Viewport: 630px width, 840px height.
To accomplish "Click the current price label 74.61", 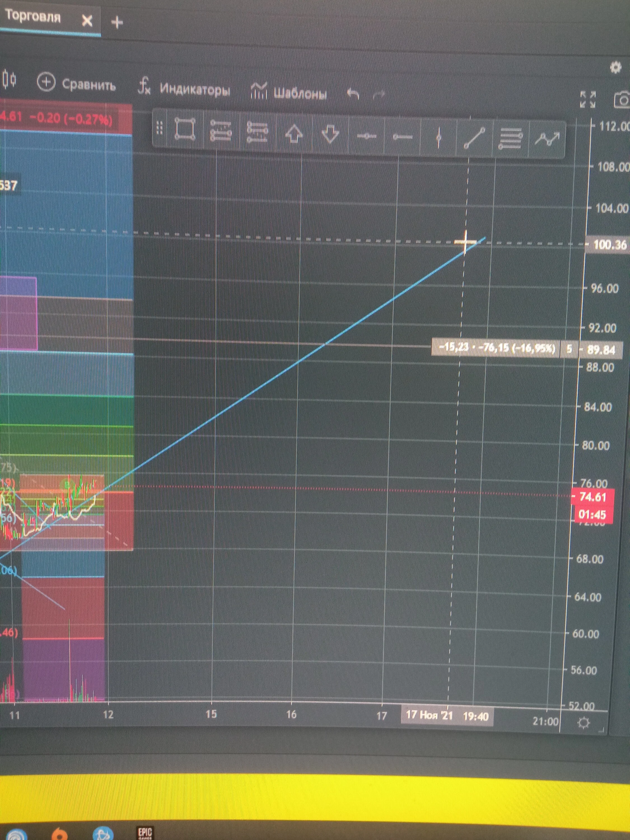I will point(592,497).
